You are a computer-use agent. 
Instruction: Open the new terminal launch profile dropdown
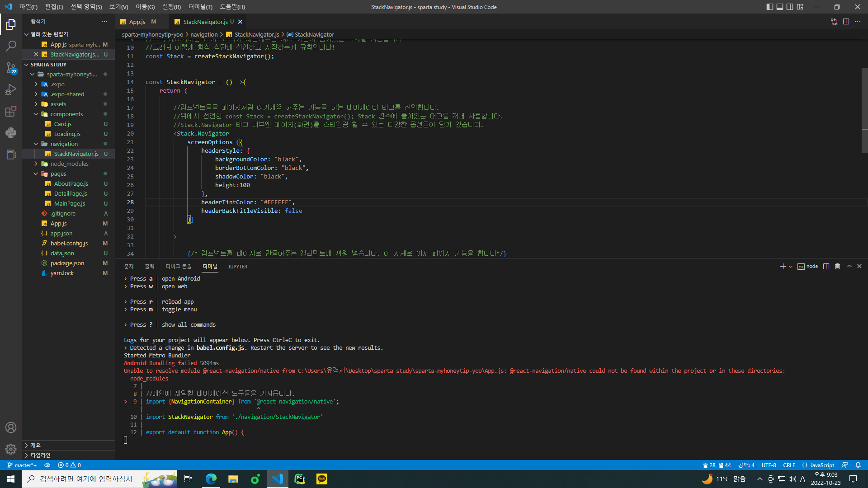[x=791, y=267]
